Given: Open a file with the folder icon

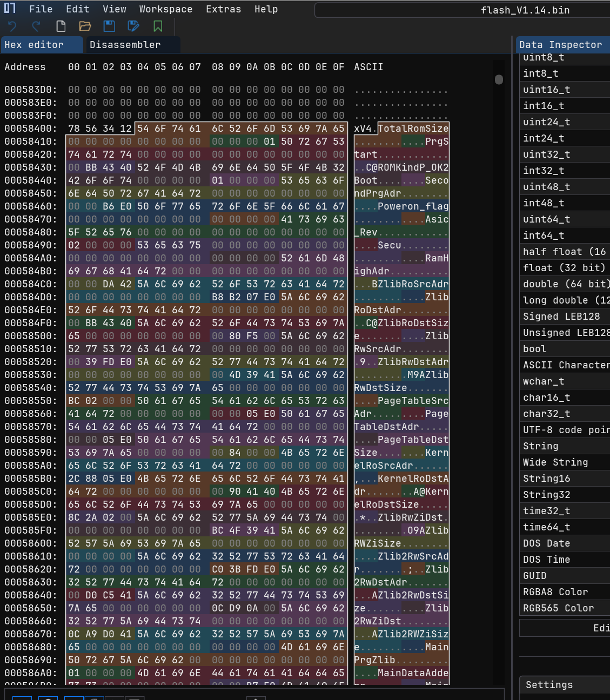Looking at the screenshot, I should coord(85,25).
